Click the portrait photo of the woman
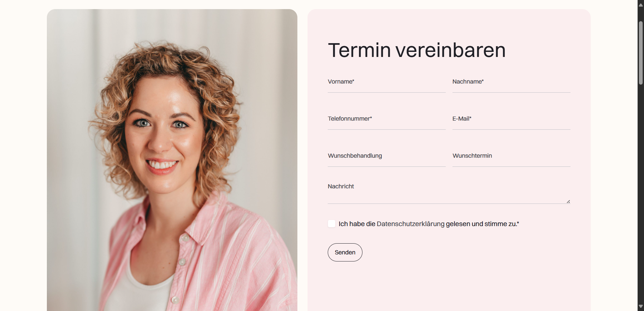 click(172, 160)
